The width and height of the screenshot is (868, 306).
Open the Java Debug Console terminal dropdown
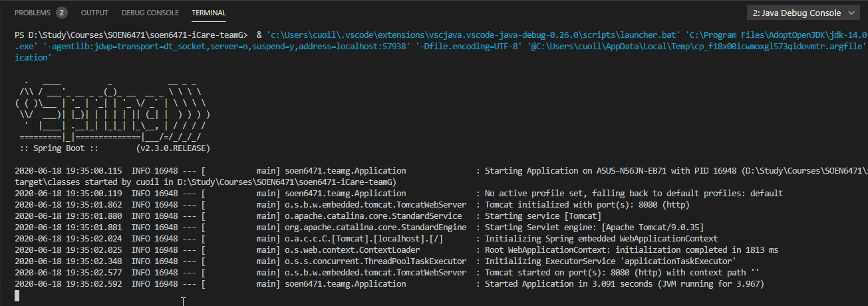pyautogui.click(x=804, y=13)
